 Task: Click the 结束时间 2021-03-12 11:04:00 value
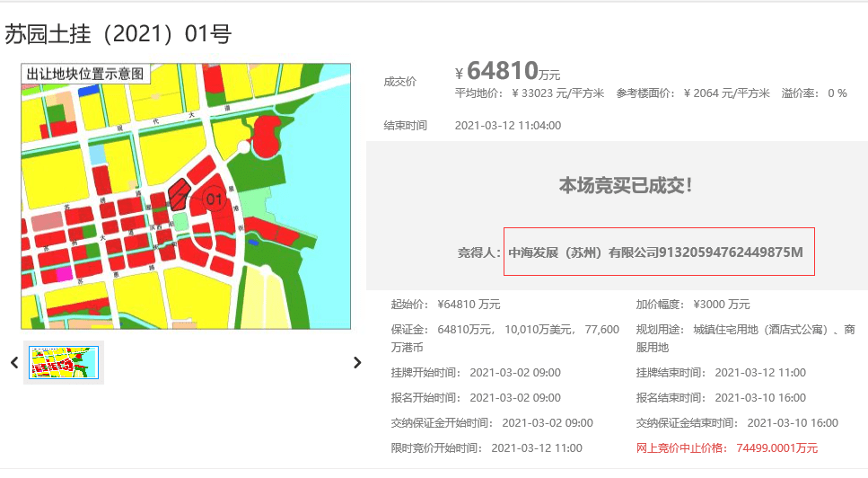coord(508,126)
